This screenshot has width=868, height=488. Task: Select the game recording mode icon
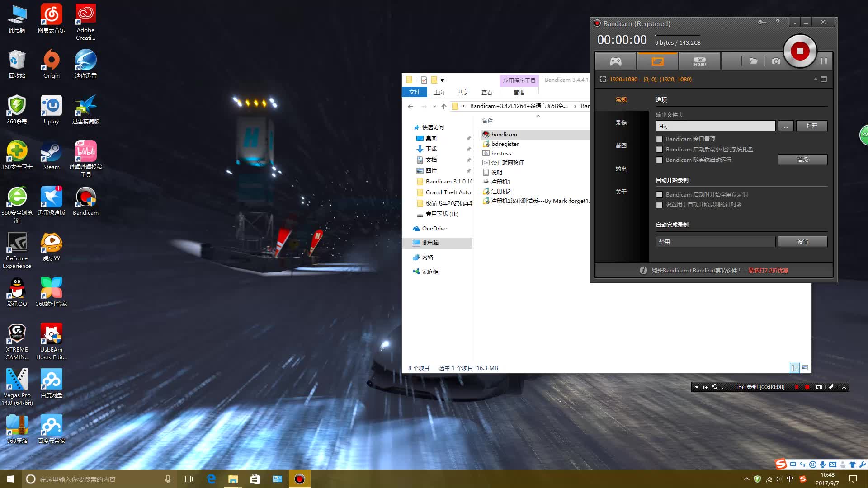(x=615, y=61)
